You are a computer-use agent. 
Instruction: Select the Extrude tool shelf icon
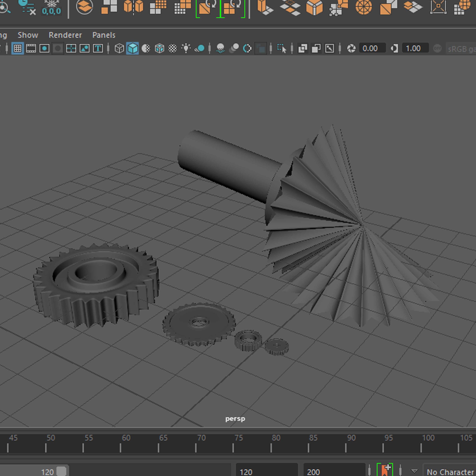coord(265,7)
